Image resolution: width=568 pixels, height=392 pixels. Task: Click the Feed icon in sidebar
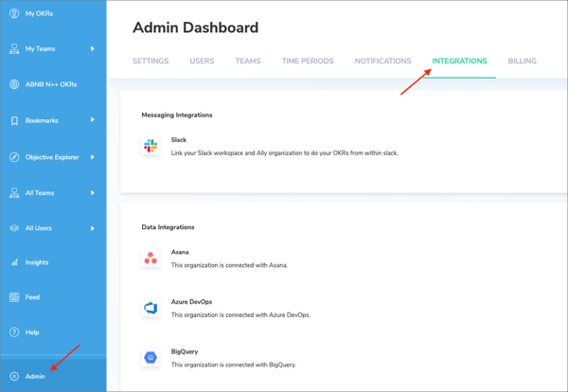point(14,297)
